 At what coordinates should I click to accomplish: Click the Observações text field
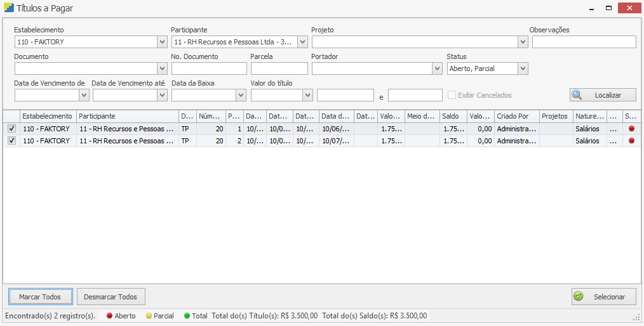point(584,42)
